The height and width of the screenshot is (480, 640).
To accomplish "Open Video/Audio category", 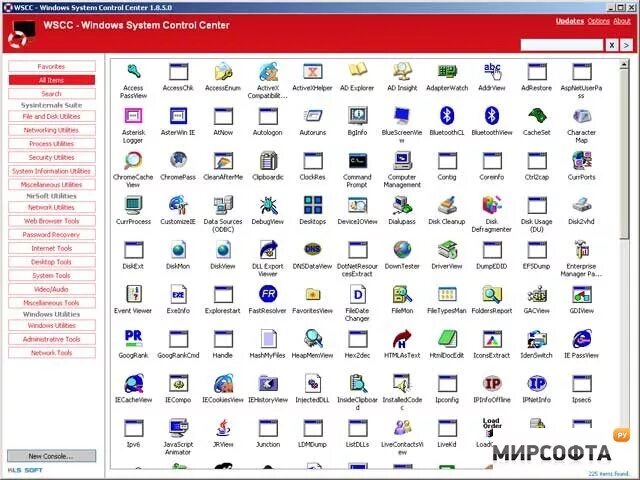I will [52, 289].
